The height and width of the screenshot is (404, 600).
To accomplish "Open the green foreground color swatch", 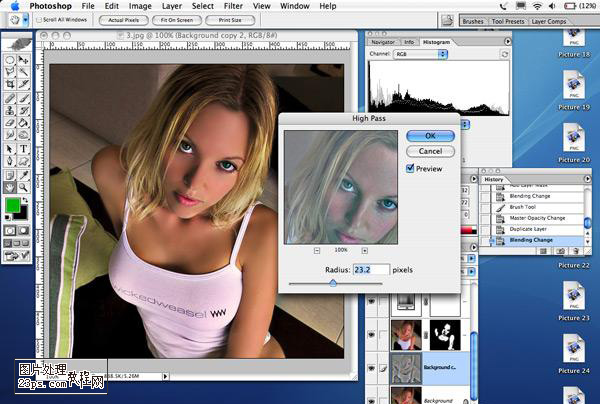I will click(13, 205).
